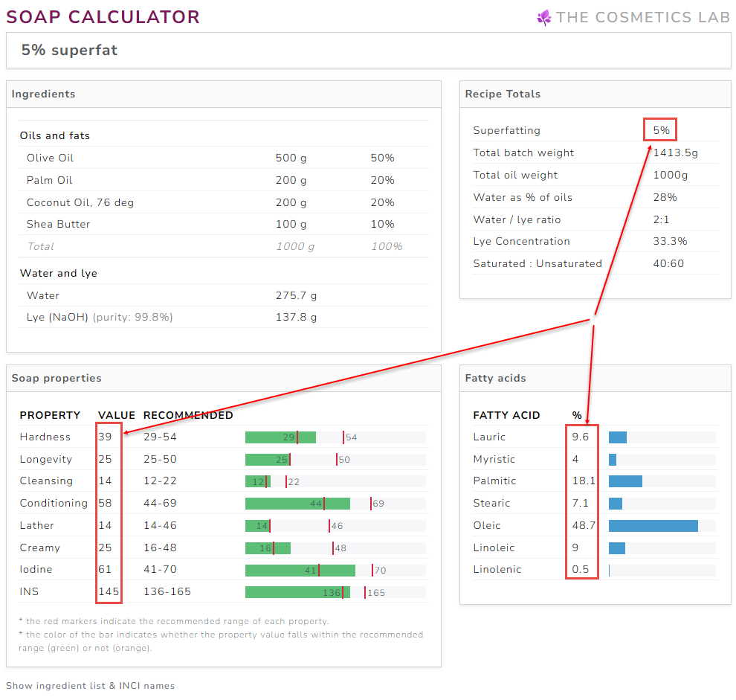The height and width of the screenshot is (700, 736).
Task: Open Show ingredient list & INCI names
Action: 90,685
